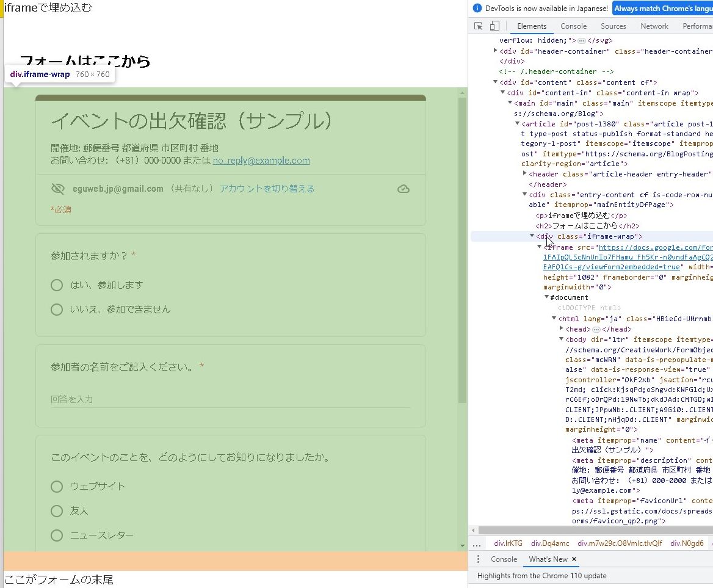Screen dimensions: 713x588
Task: Click the cloud save icon on the form
Action: click(x=404, y=189)
